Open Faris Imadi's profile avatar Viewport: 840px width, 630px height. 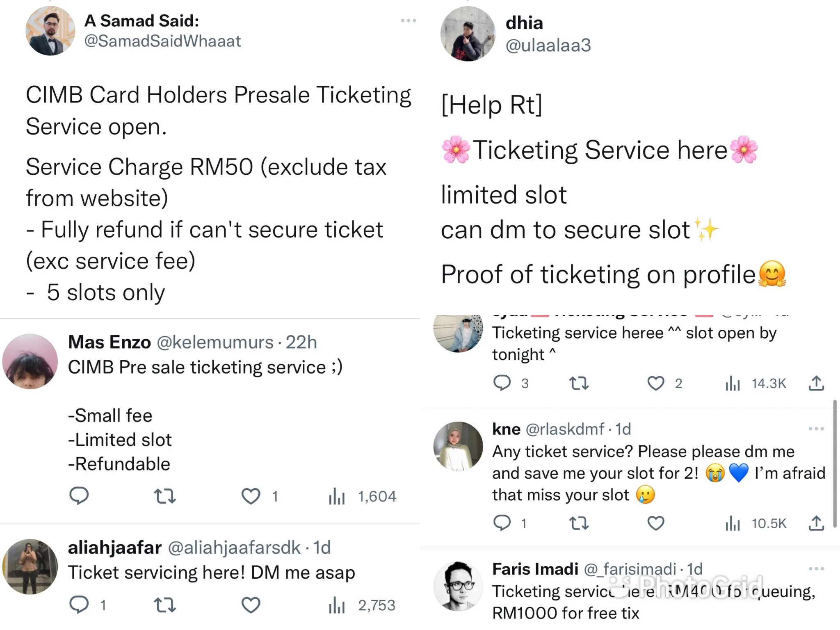pos(458,587)
